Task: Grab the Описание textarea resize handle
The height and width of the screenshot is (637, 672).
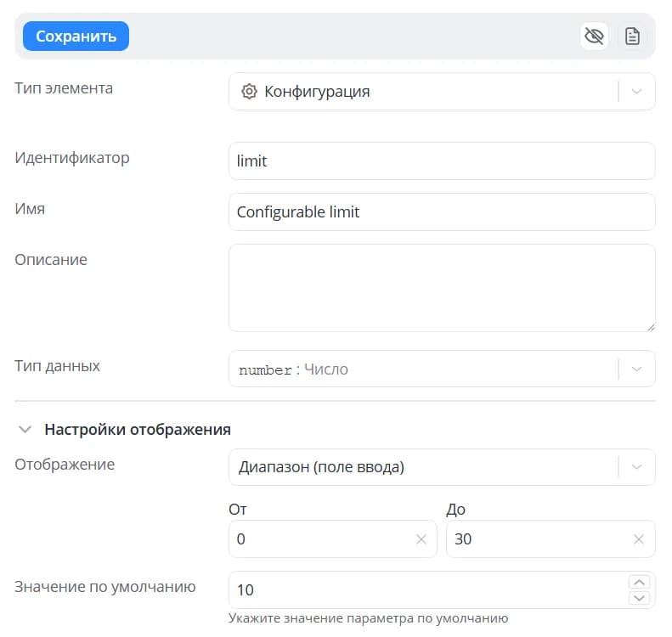Action: [x=651, y=327]
